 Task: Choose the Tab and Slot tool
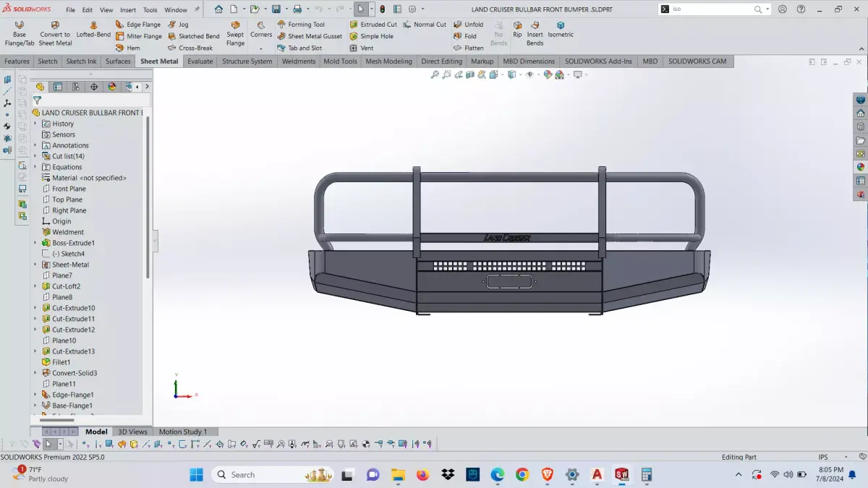pos(299,48)
